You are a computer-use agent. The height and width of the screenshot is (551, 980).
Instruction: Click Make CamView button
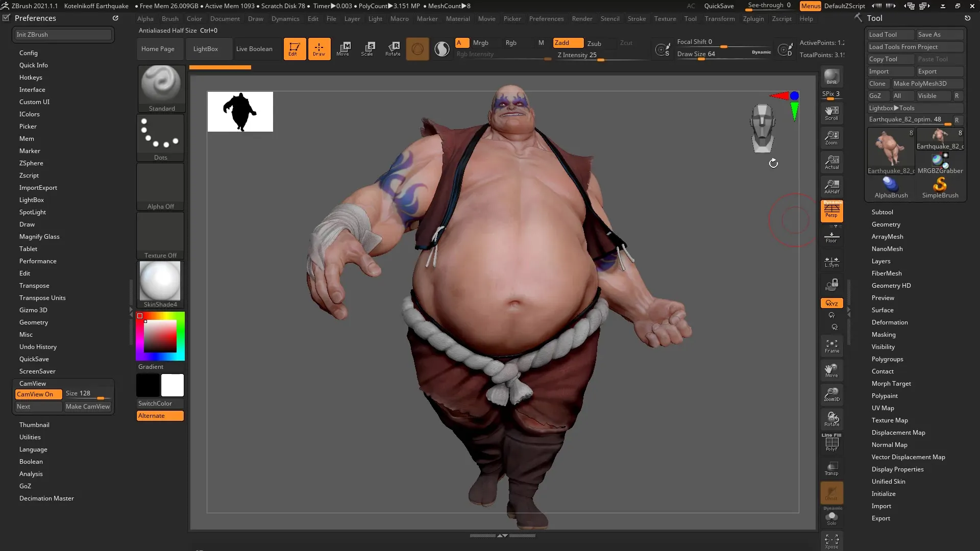[87, 407]
